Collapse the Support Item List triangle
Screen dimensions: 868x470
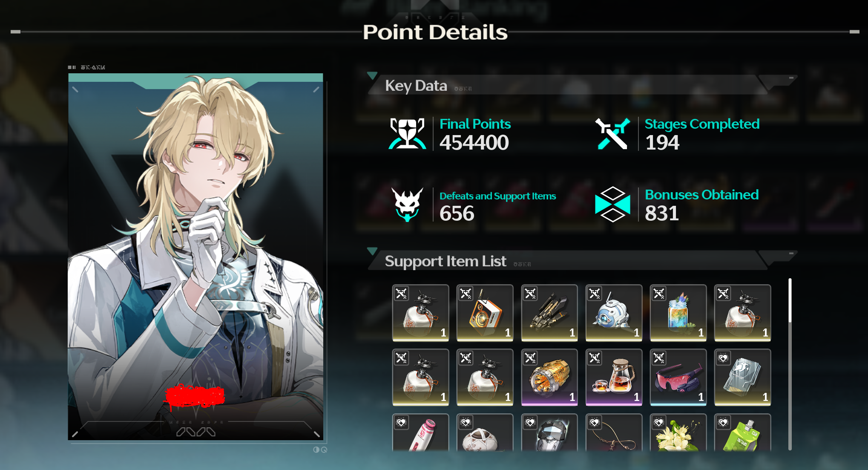coord(372,251)
